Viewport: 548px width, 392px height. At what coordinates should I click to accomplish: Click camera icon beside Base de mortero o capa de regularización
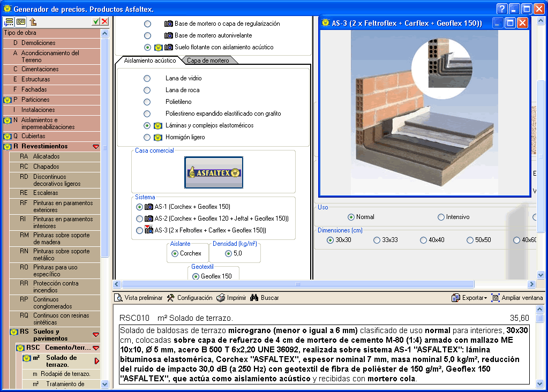tap(168, 24)
